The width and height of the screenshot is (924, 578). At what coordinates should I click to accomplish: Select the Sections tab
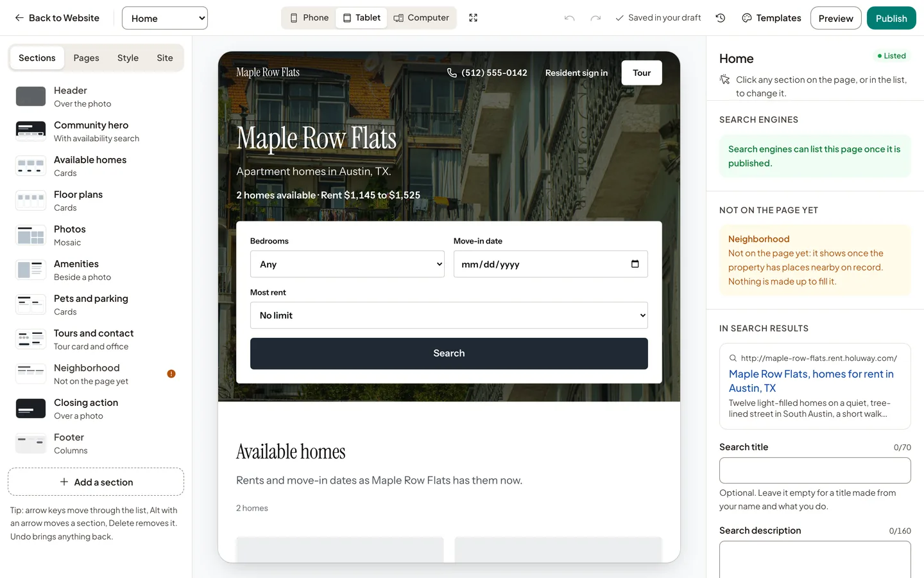click(37, 58)
